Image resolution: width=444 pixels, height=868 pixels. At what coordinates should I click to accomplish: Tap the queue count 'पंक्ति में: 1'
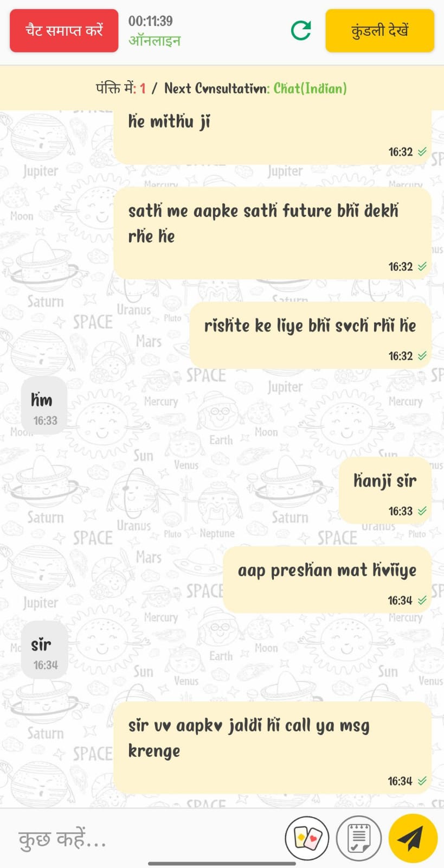tap(121, 88)
